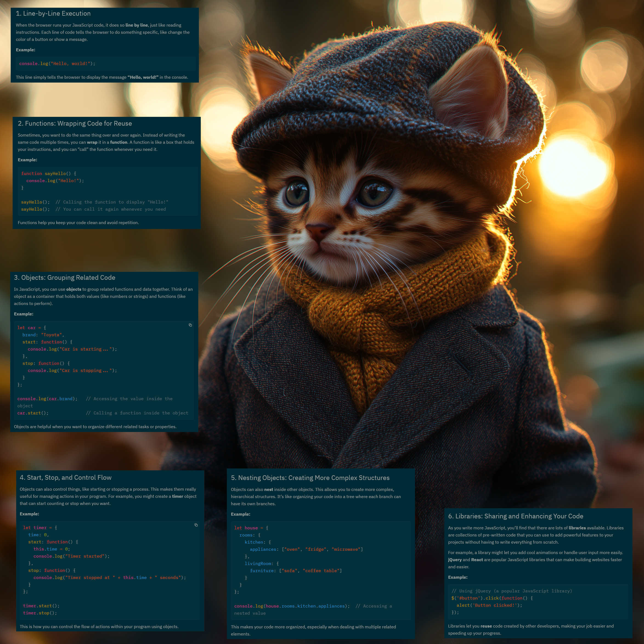Click the code line alert('Button clicked!');

[x=489, y=605]
